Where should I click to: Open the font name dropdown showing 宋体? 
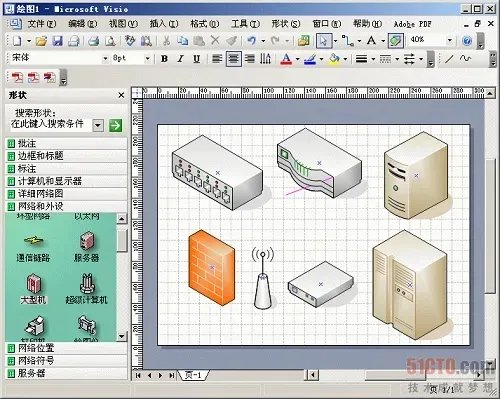point(105,59)
